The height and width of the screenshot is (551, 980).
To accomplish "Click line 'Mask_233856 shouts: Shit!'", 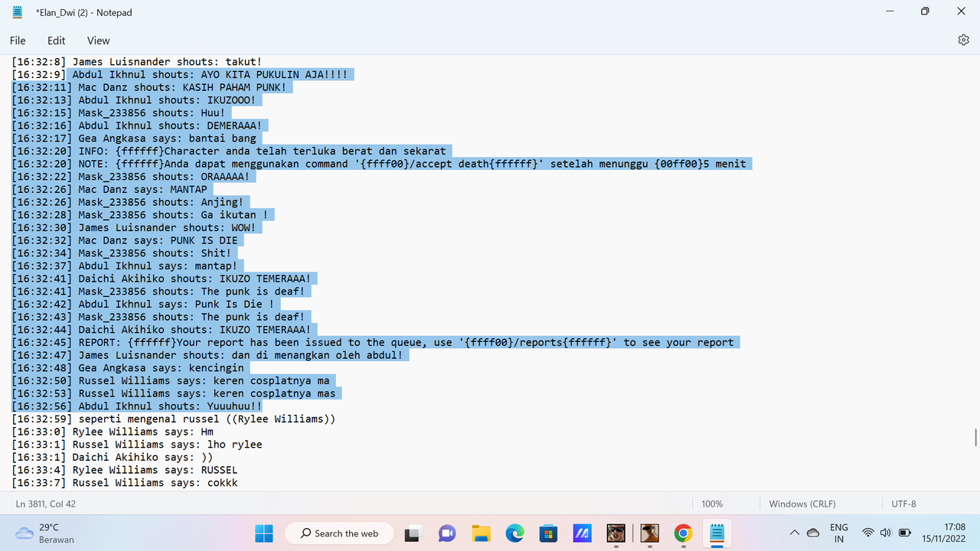I will tap(121, 253).
